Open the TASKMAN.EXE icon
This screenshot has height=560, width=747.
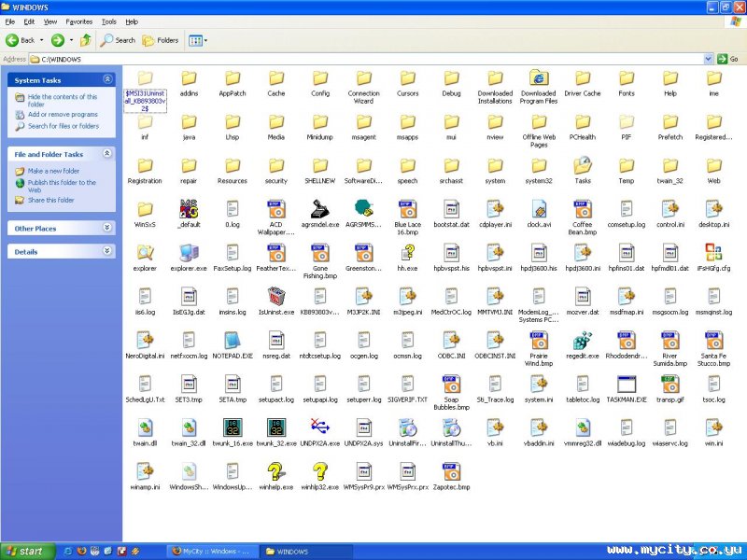coord(627,384)
